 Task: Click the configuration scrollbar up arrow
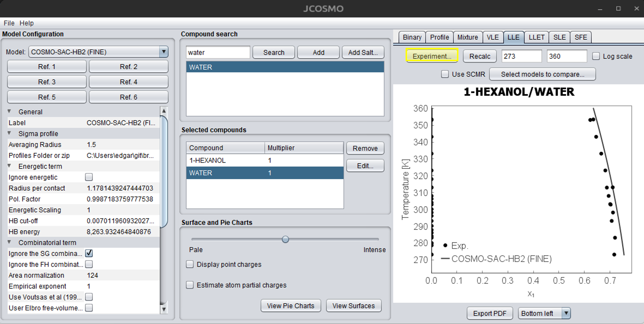point(164,111)
